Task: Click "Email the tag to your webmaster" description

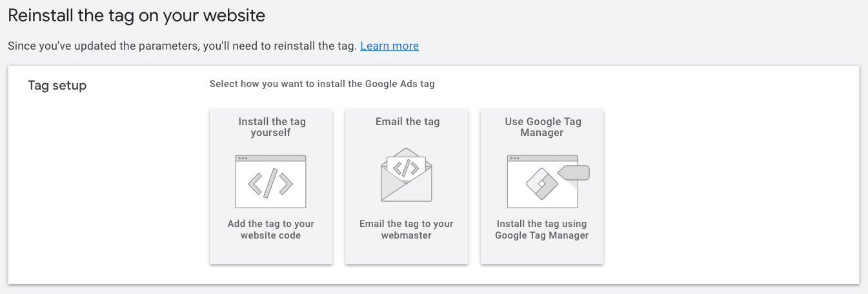Action: pyautogui.click(x=407, y=230)
